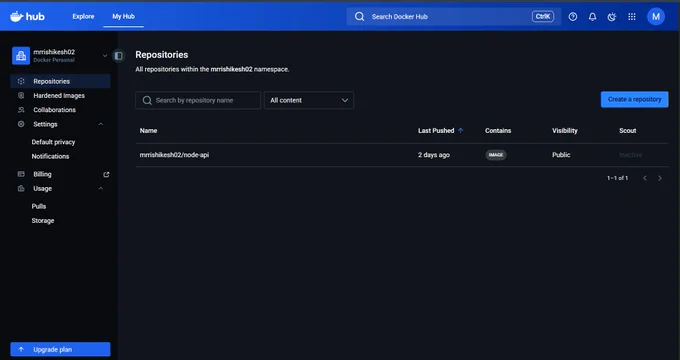Image resolution: width=680 pixels, height=360 pixels.
Task: Open the M user avatar menu
Action: [656, 16]
